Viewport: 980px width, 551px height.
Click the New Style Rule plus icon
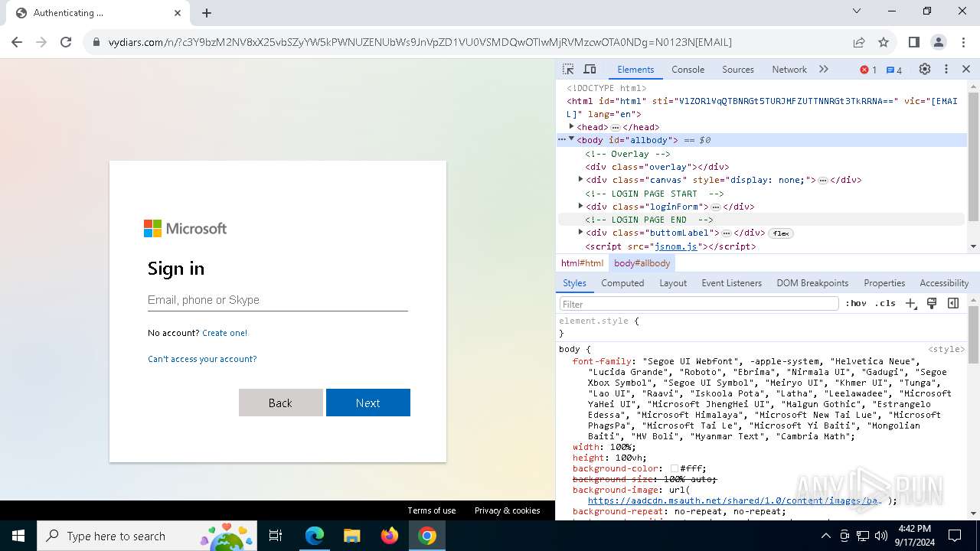pos(910,303)
